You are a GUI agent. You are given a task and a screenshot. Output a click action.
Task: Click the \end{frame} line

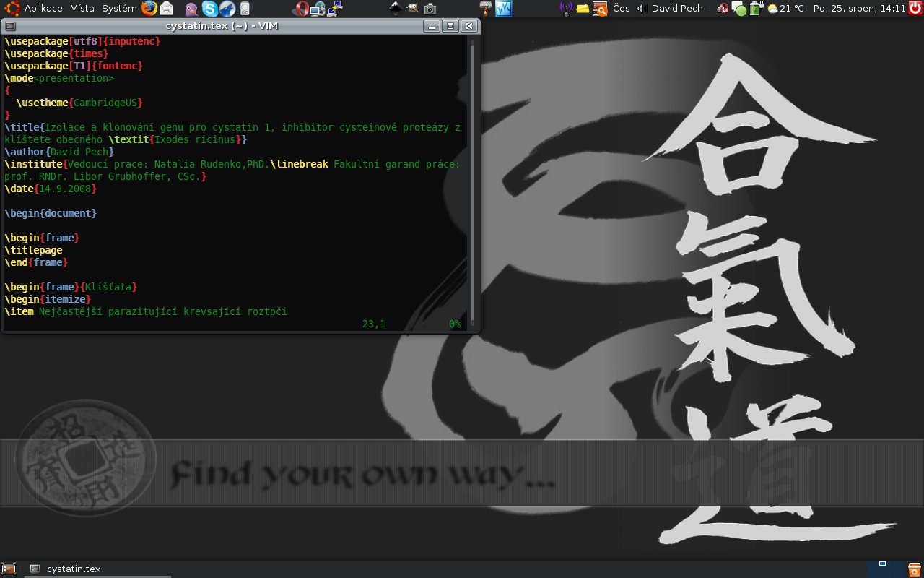click(x=36, y=262)
